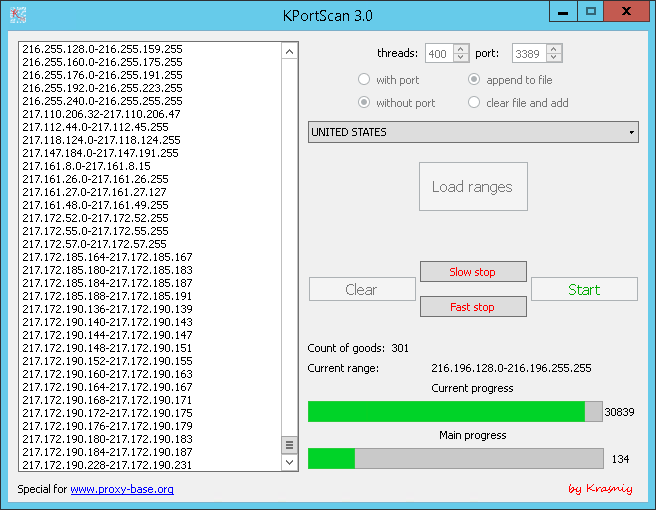Click the Load ranges button
This screenshot has height=510, width=657.
[473, 186]
